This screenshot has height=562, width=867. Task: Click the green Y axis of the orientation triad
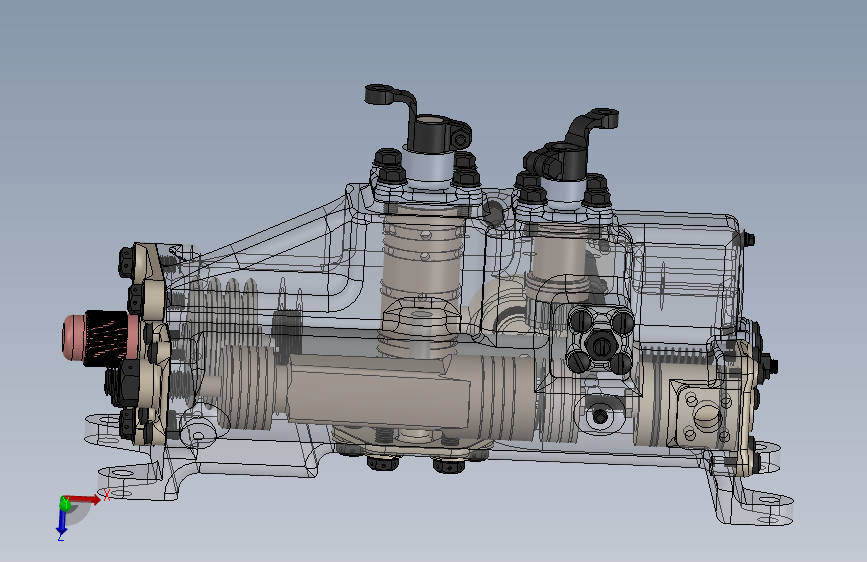(65, 503)
